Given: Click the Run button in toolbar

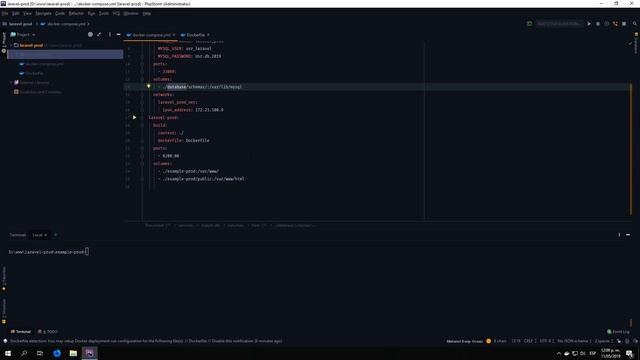Looking at the screenshot, I should 589,24.
